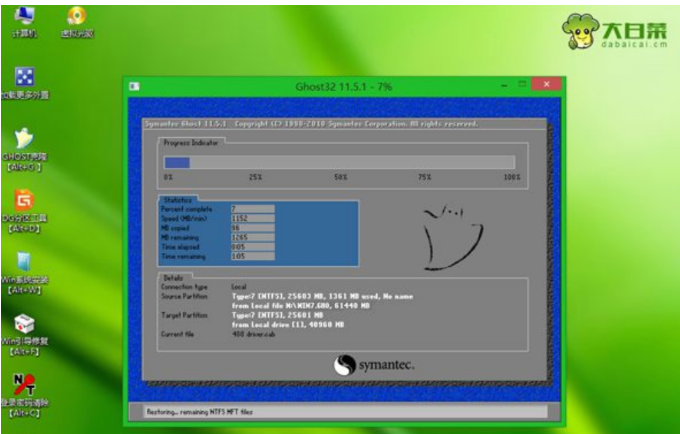Click the Speed (MB/min) value field
Screen dimensions: 680x434
tap(252, 218)
